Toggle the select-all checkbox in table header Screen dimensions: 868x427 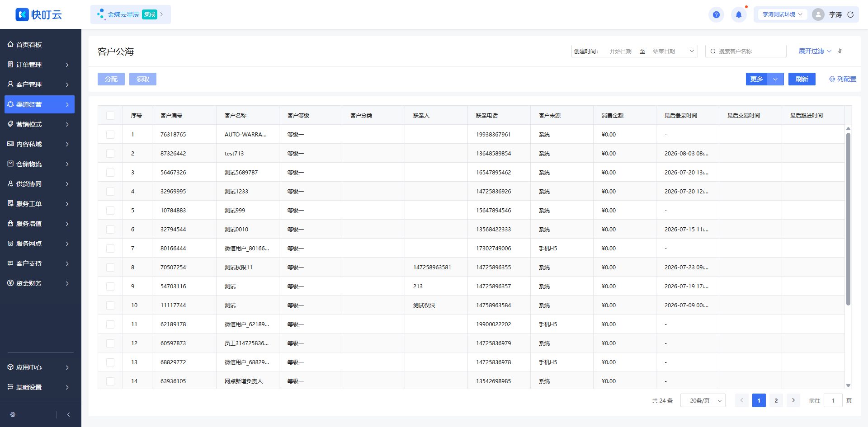(110, 116)
